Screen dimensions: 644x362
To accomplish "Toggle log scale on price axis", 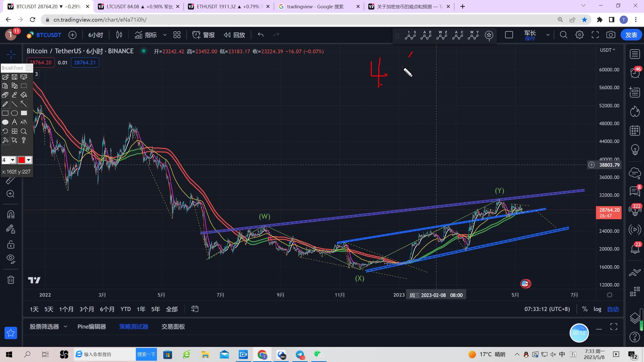I will pos(597,309).
